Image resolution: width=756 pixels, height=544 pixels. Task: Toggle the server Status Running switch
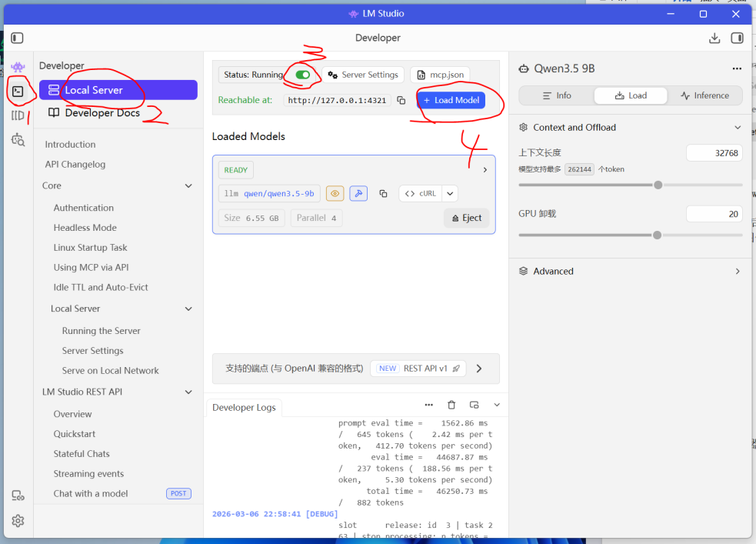[303, 75]
